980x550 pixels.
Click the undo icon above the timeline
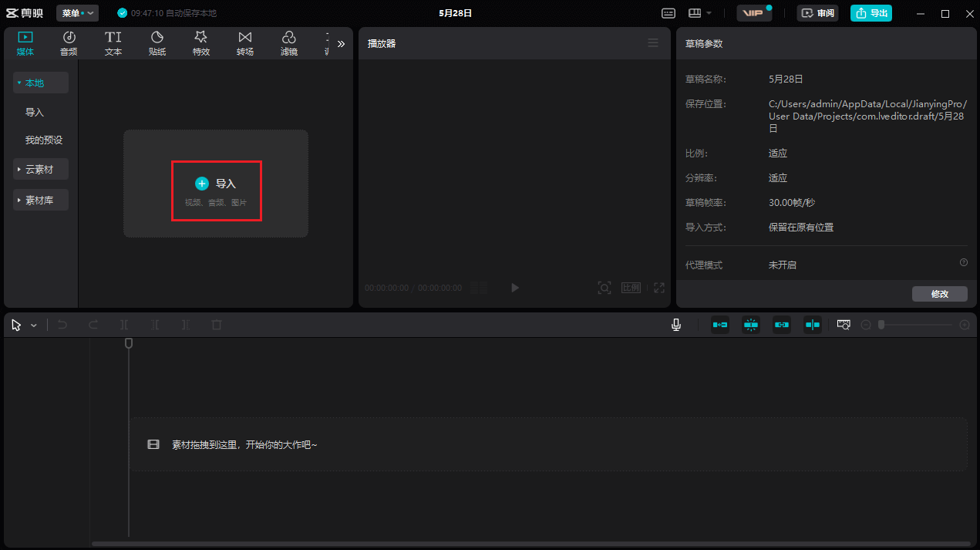(x=62, y=324)
